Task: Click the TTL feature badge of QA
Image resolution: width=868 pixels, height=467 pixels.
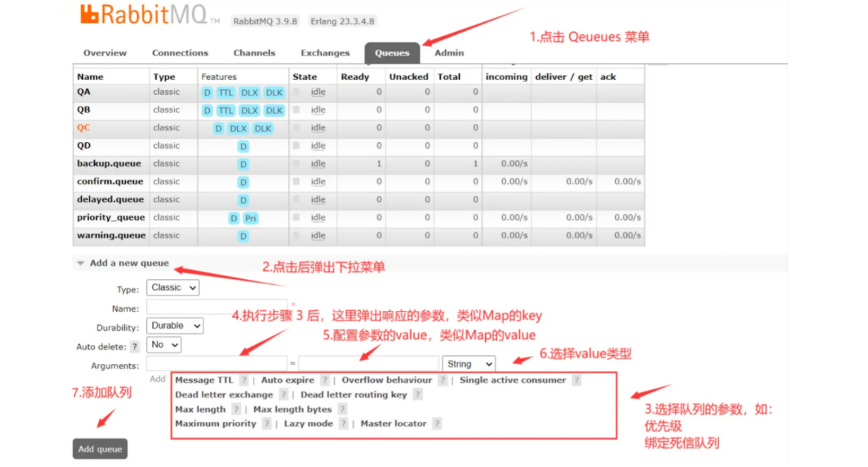Action: [226, 93]
